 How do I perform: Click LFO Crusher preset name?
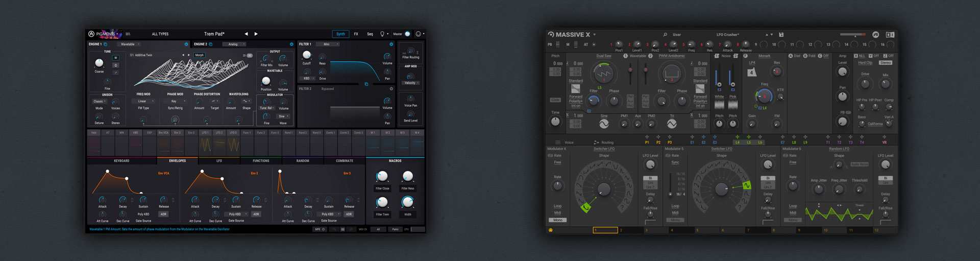(x=727, y=35)
